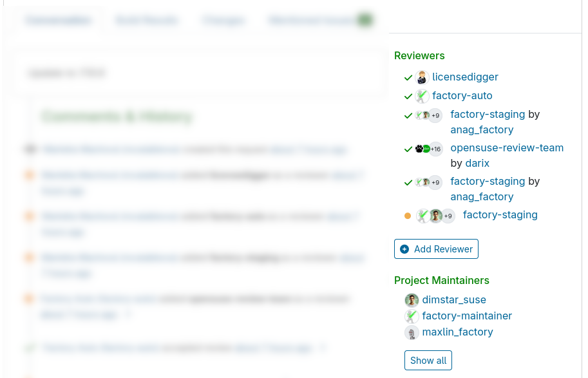The height and width of the screenshot is (378, 588).
Task: Expand +9 badge on pending factory-staging
Action: (448, 216)
